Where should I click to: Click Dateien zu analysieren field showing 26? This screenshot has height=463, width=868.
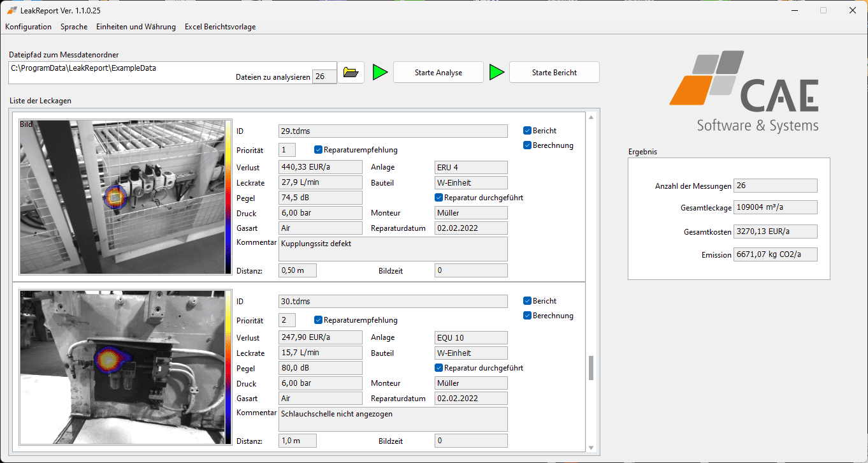tap(324, 77)
